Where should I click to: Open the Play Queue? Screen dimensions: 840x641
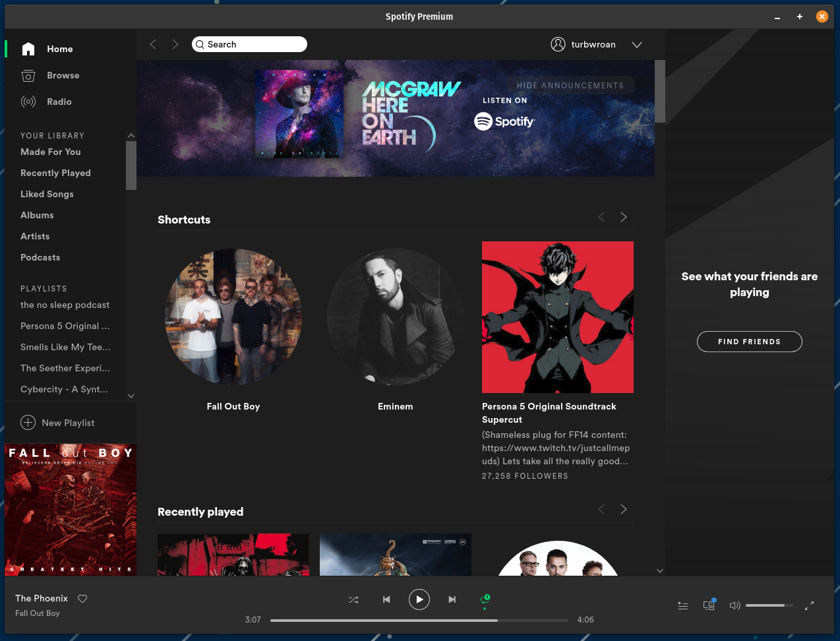click(x=683, y=605)
